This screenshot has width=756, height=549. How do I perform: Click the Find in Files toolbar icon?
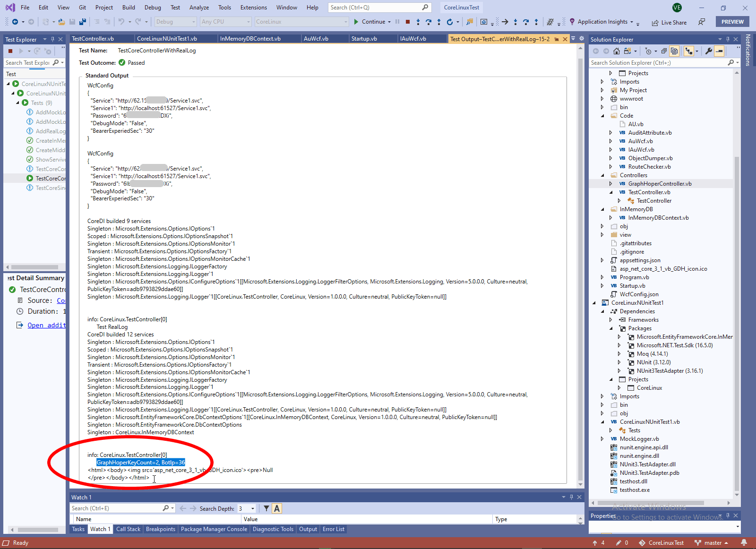470,22
